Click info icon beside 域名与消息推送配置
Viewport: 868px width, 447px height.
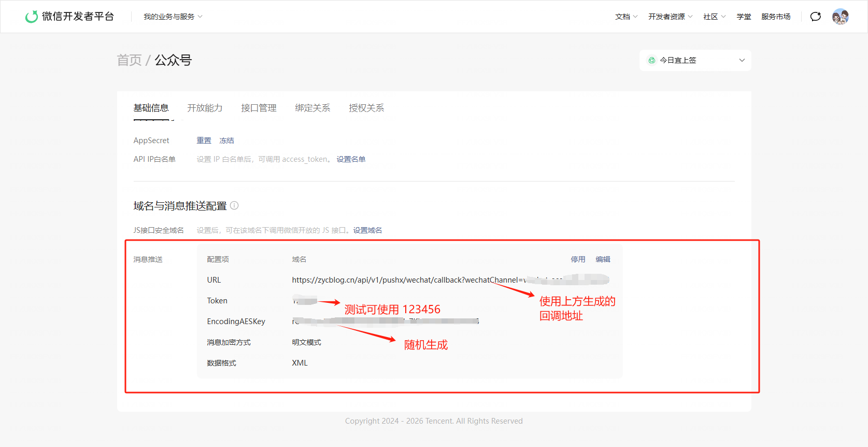(x=234, y=205)
